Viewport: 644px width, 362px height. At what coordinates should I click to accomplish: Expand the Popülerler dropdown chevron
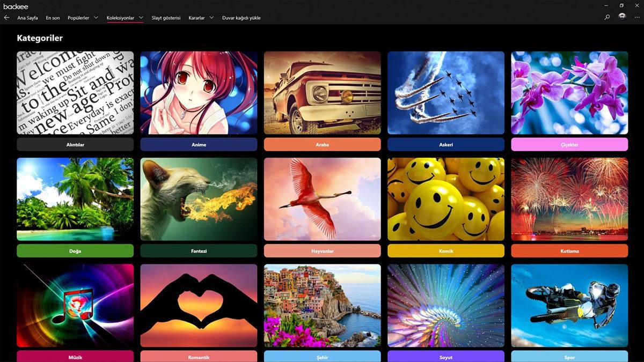[x=96, y=17]
